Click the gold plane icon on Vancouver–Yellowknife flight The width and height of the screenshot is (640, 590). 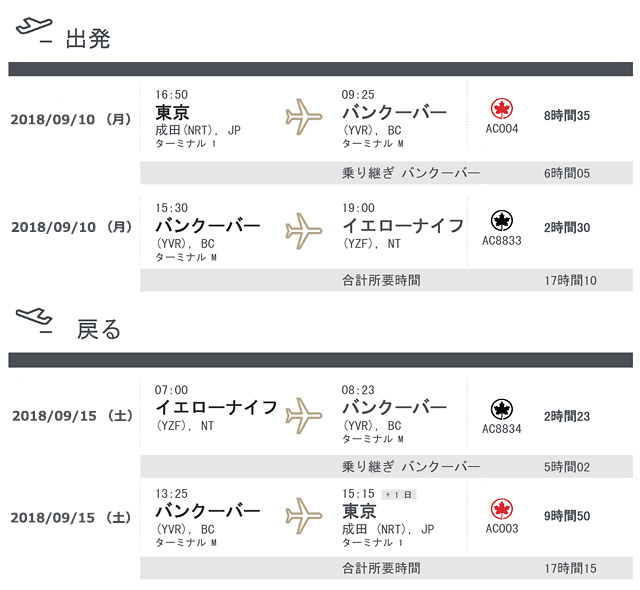[x=304, y=231]
